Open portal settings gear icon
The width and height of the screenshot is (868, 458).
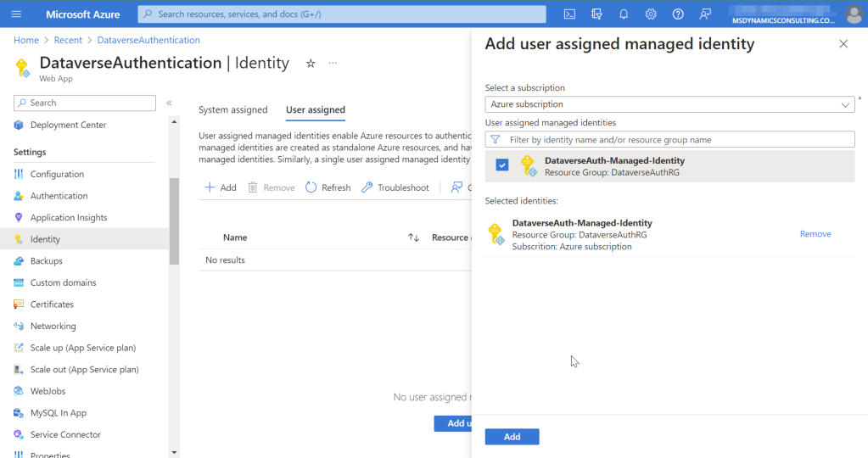pyautogui.click(x=651, y=14)
